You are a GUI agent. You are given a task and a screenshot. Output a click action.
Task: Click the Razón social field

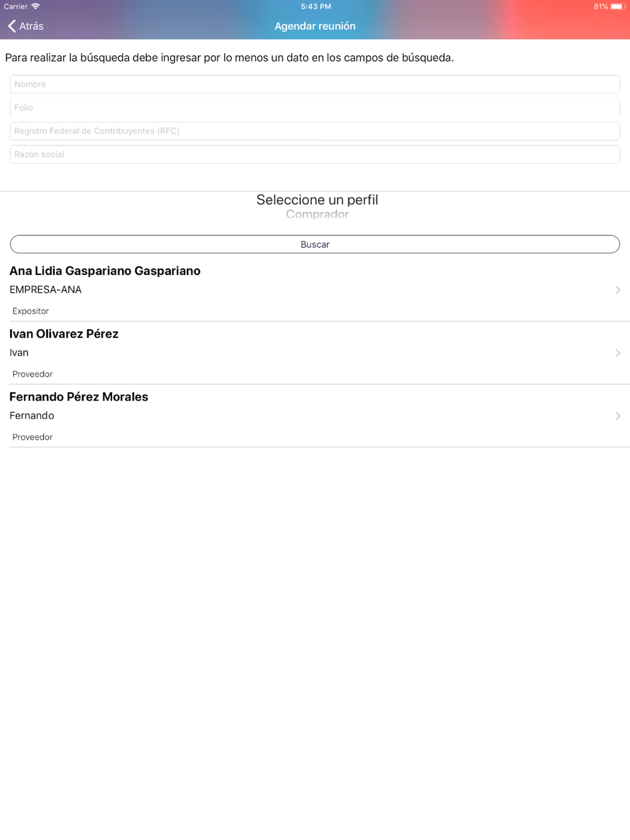point(315,154)
